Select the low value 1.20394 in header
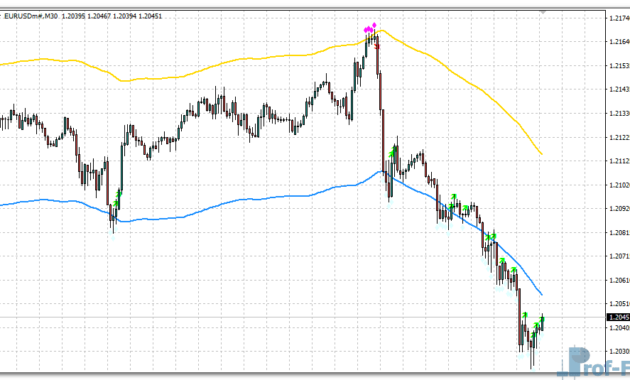Screen dimensions: 630x380 125,16
